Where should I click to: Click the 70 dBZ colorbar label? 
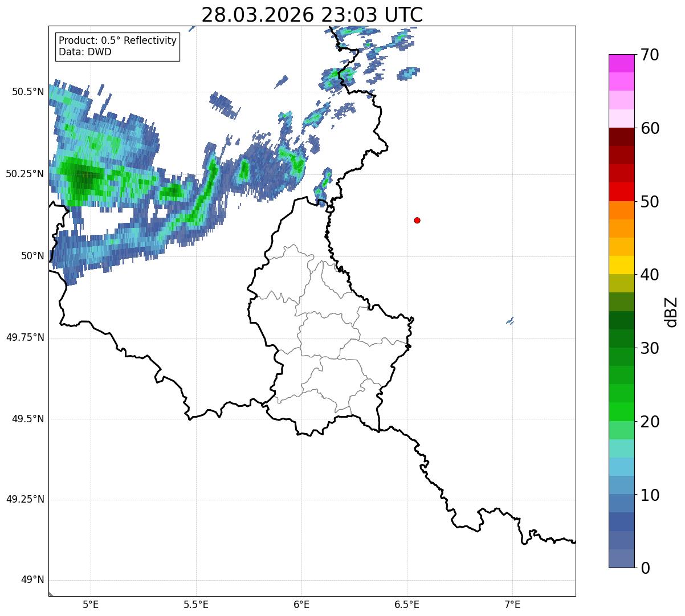pos(650,55)
